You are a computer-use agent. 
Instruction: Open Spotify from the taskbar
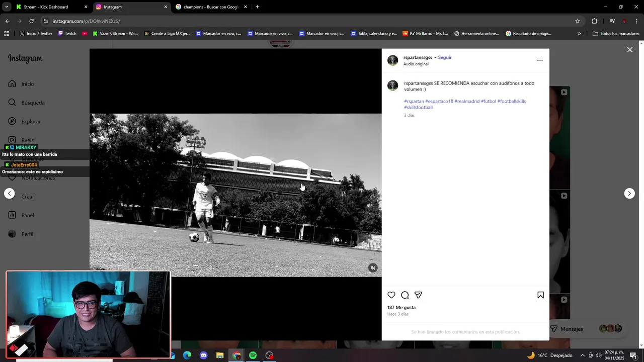(253, 355)
